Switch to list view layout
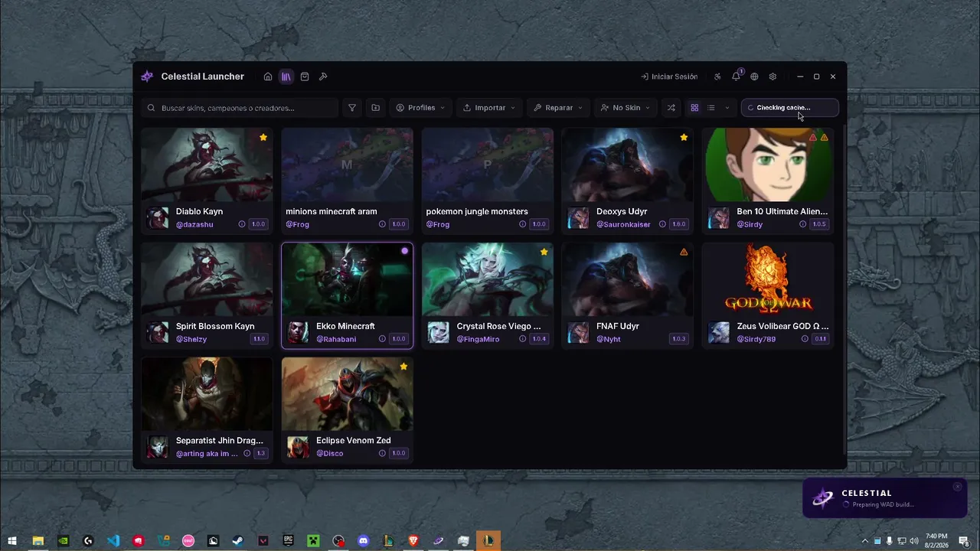 coord(711,108)
